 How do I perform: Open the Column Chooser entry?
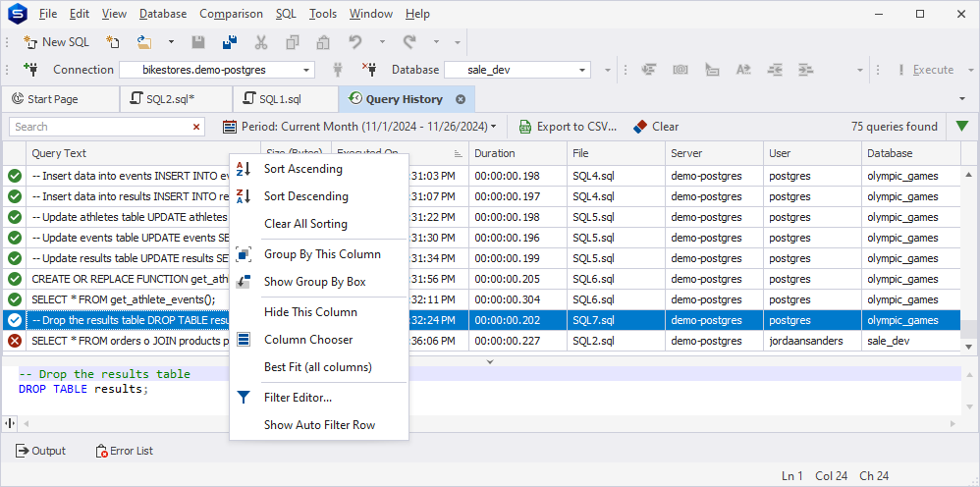319,340
